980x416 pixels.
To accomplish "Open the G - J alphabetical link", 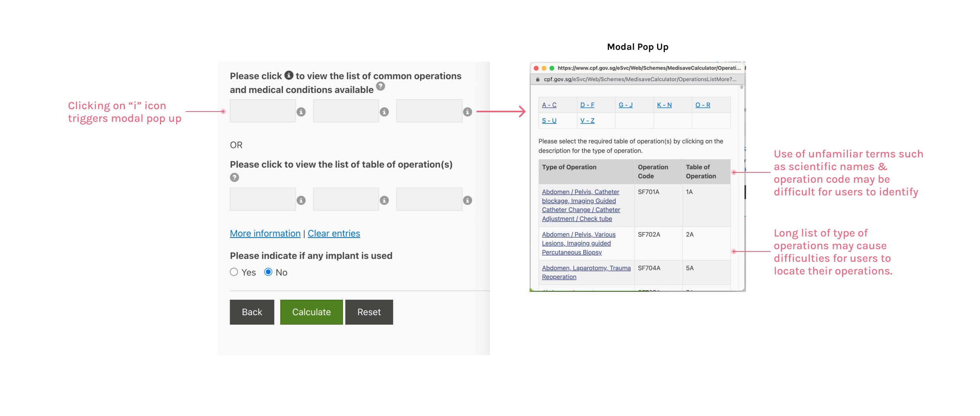I will point(626,105).
